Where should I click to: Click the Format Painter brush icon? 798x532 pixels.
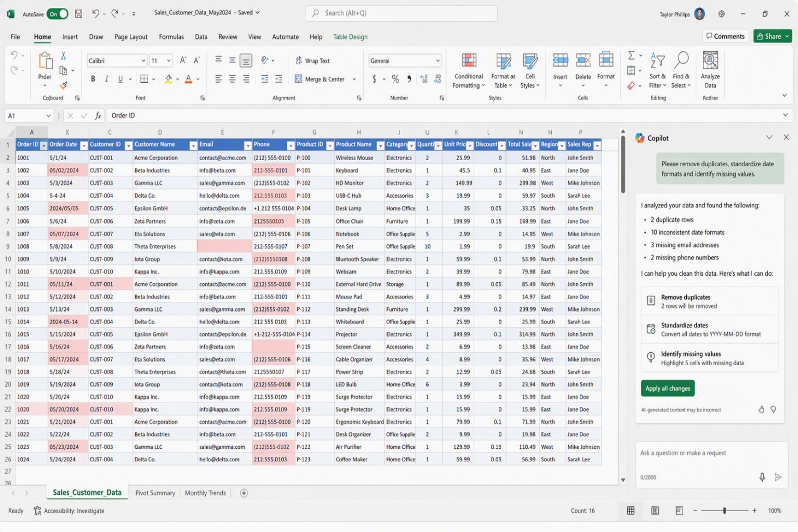[x=63, y=85]
